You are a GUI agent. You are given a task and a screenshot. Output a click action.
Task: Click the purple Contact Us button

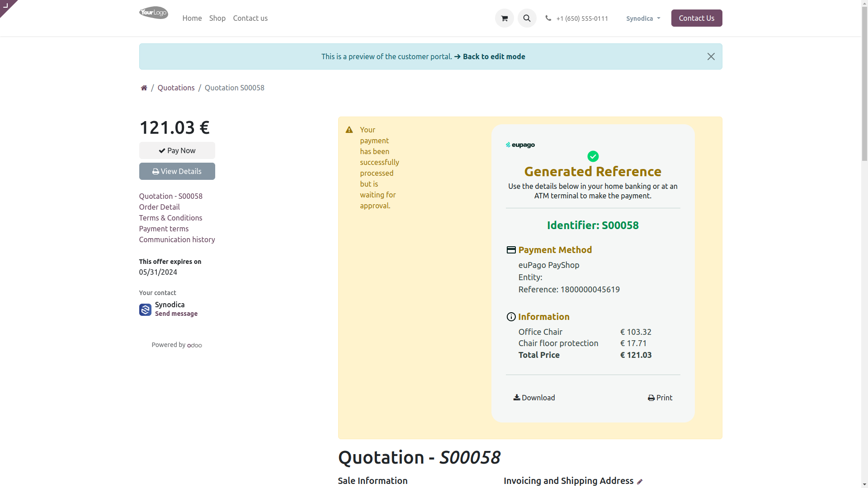tap(696, 18)
